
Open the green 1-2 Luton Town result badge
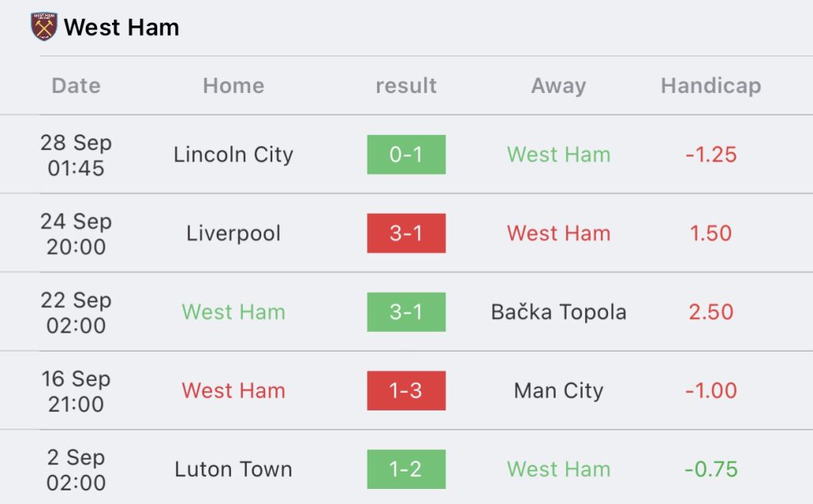pyautogui.click(x=406, y=469)
